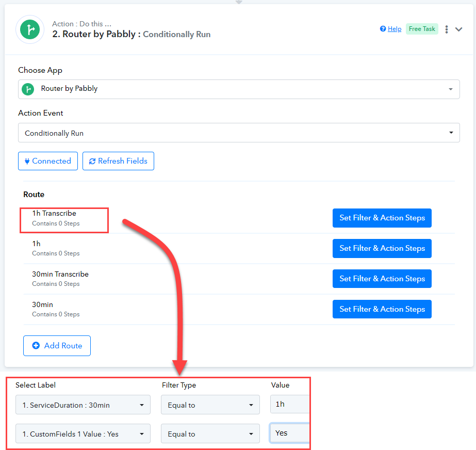Set Filter & Action Steps for 30min Transcribe
Viewport: 476px width, 450px height.
coord(382,279)
